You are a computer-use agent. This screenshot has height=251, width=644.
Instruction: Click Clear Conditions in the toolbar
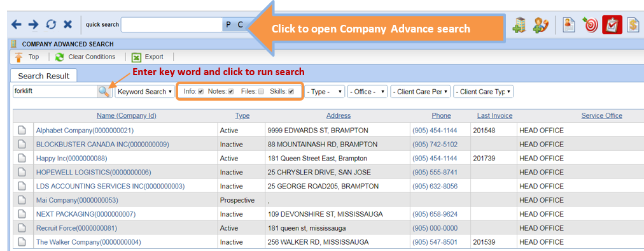point(85,57)
